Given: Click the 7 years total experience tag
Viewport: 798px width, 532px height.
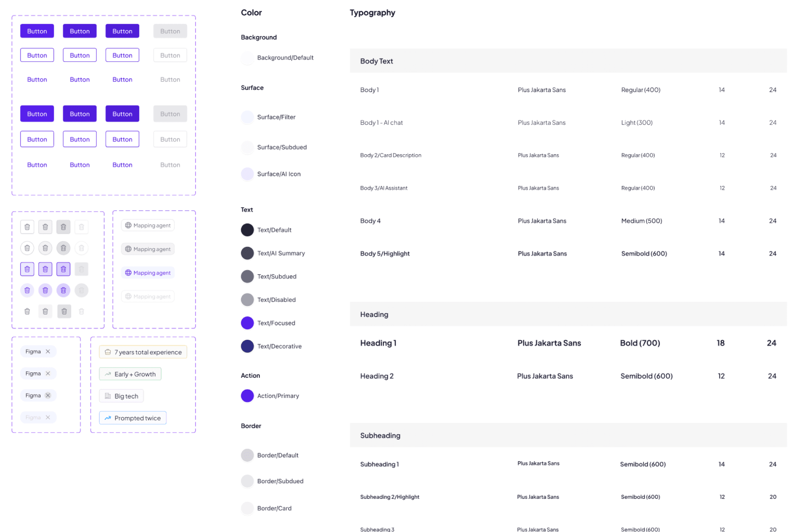Looking at the screenshot, I should click(143, 352).
